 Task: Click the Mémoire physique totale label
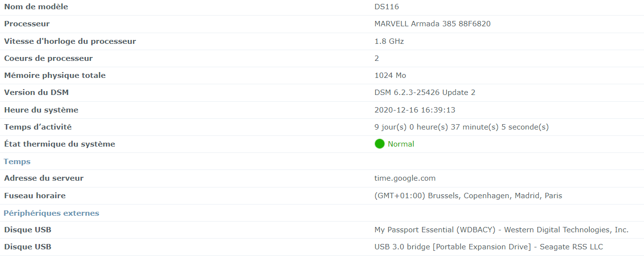[55, 75]
